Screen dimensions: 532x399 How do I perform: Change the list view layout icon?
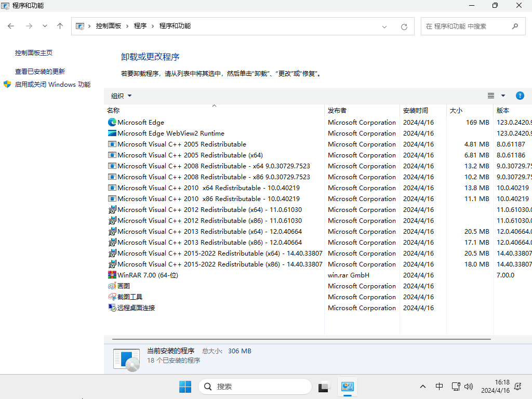[490, 96]
